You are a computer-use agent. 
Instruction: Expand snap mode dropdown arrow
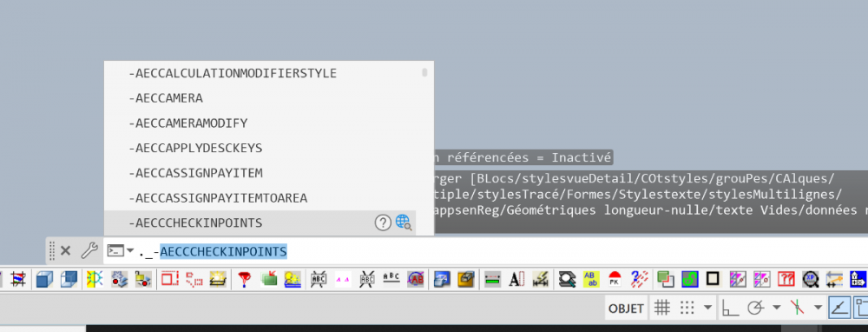(x=707, y=307)
